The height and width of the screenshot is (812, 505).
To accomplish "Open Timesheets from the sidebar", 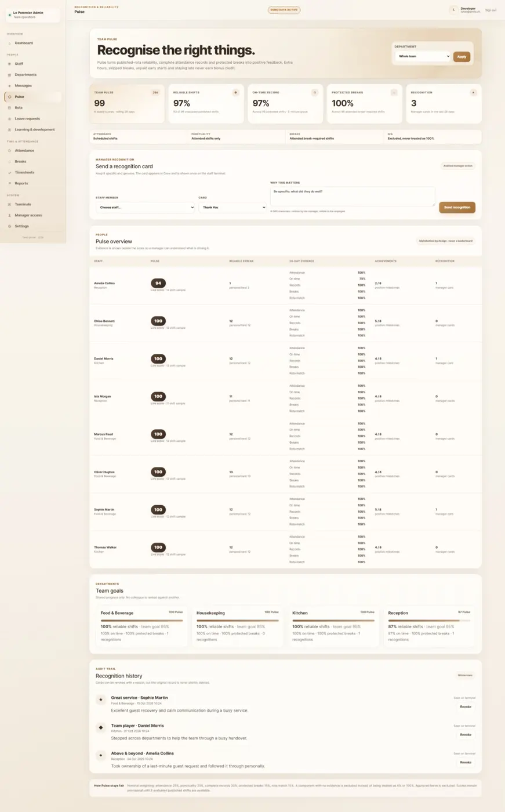I will coord(32,173).
